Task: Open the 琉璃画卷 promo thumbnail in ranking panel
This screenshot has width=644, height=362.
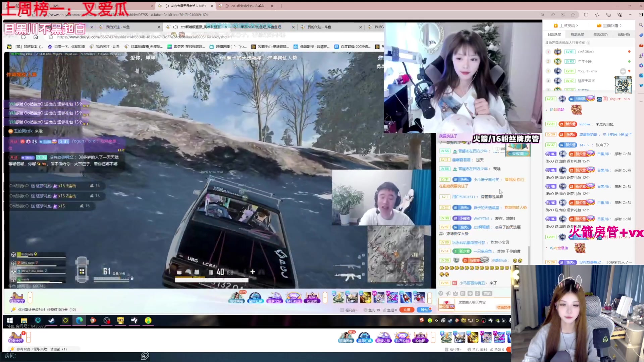Action: click(x=623, y=84)
